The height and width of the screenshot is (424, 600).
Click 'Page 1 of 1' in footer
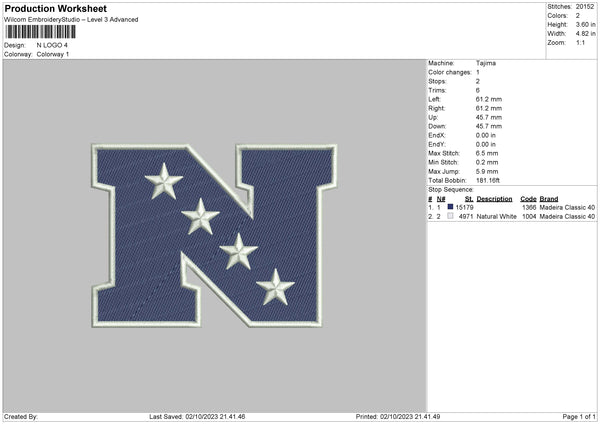[579, 417]
